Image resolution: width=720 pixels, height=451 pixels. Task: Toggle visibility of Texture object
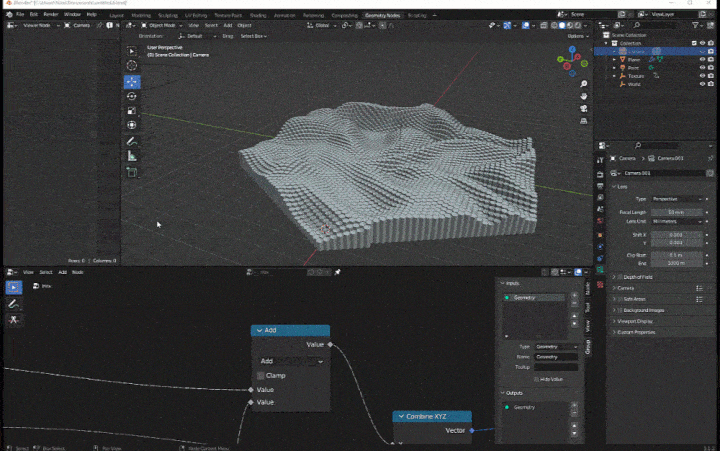tap(702, 76)
